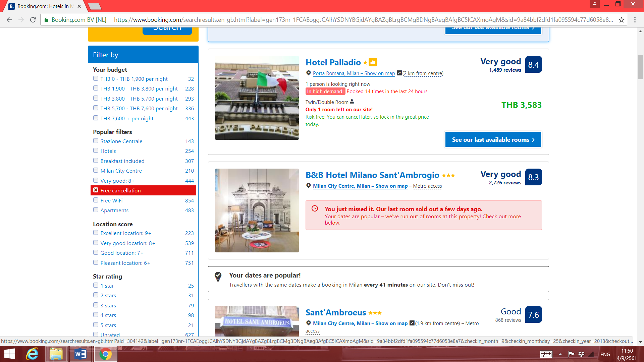This screenshot has height=362, width=644.
Task: Show hidden system tray icons
Action: (560, 354)
